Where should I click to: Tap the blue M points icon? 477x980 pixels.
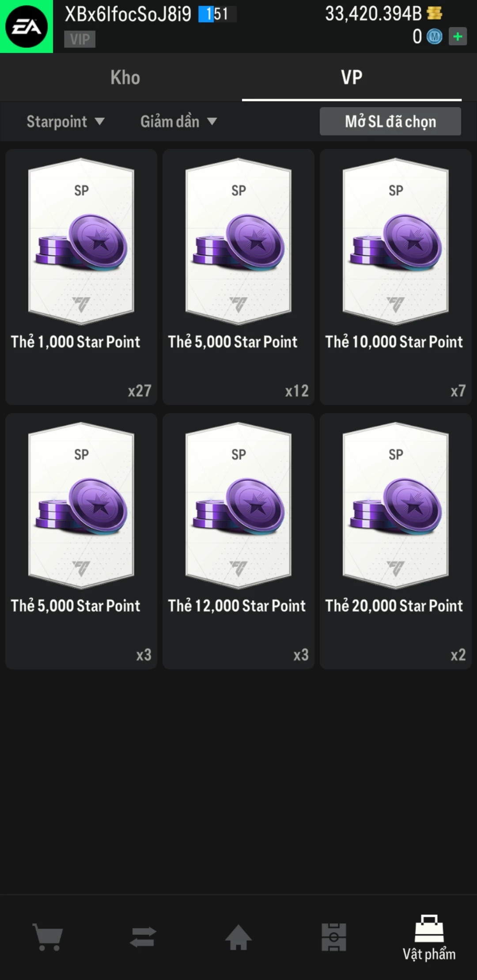click(x=434, y=37)
